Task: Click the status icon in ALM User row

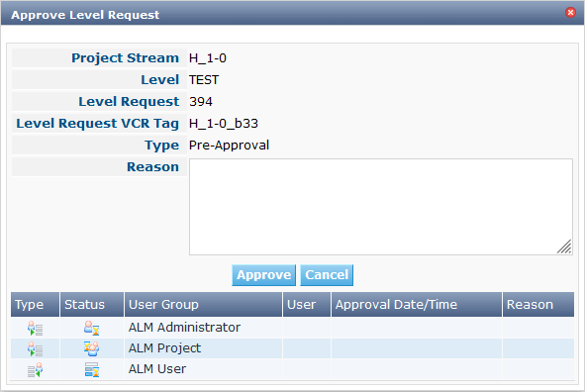Action: [x=91, y=369]
